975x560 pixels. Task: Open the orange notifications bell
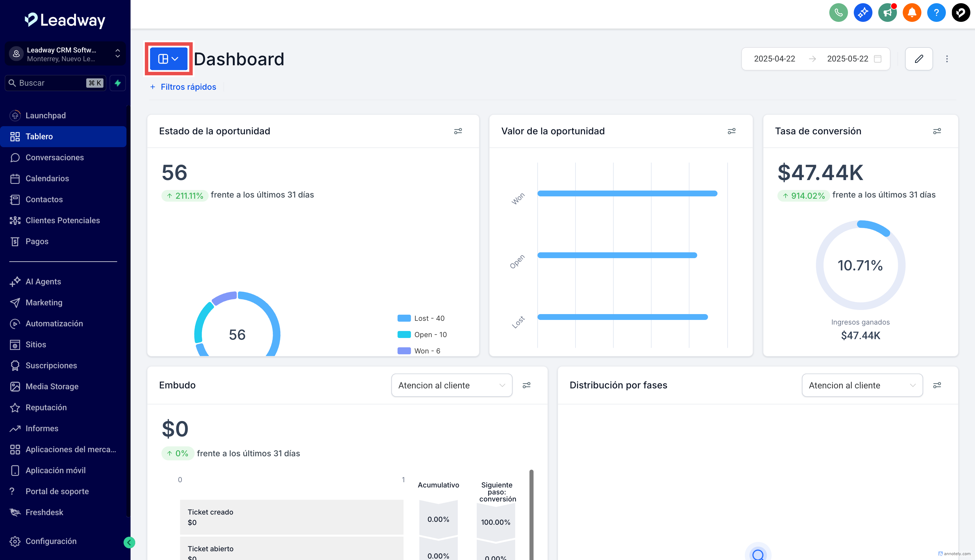911,13
